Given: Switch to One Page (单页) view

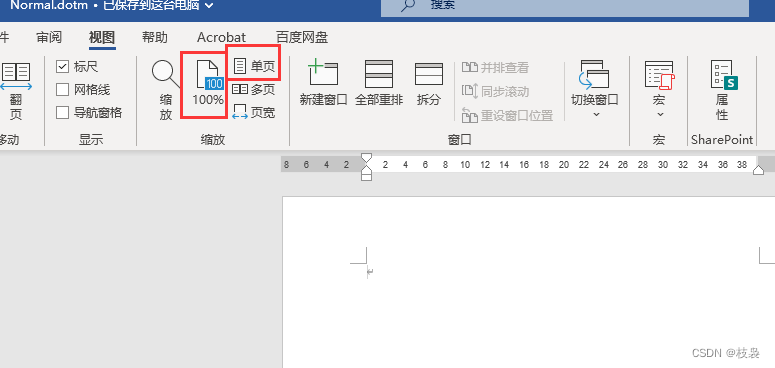Looking at the screenshot, I should [x=255, y=66].
